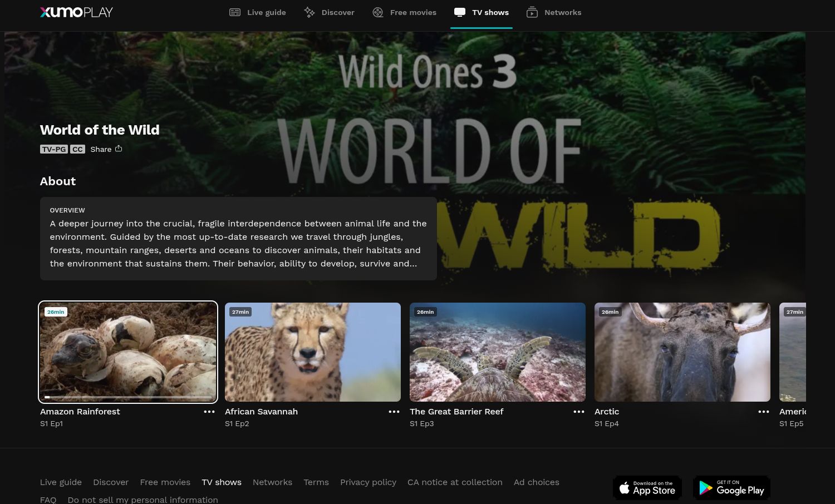
Task: Play Amazon Rainforest episode thumbnail
Action: coord(128,352)
